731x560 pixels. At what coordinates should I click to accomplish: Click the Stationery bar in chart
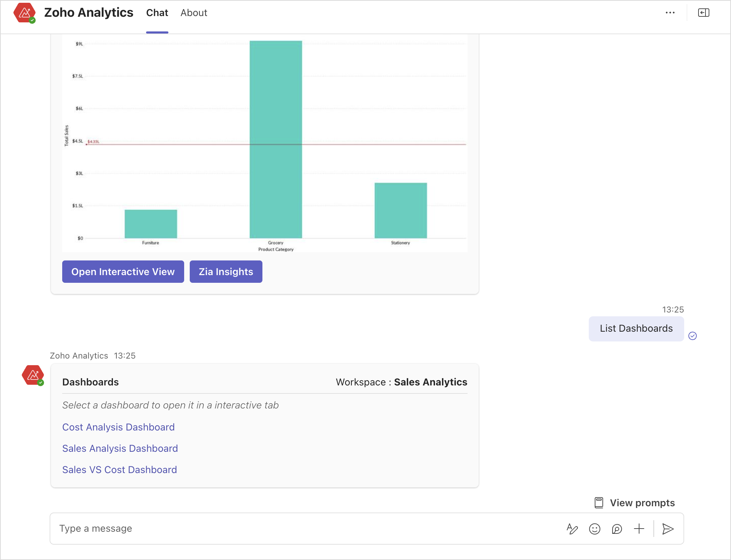coord(400,210)
